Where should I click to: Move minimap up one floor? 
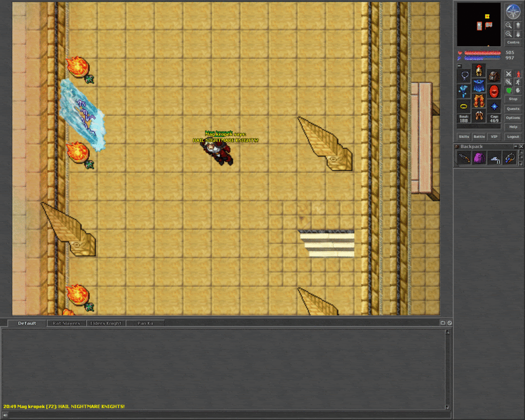coord(518,25)
